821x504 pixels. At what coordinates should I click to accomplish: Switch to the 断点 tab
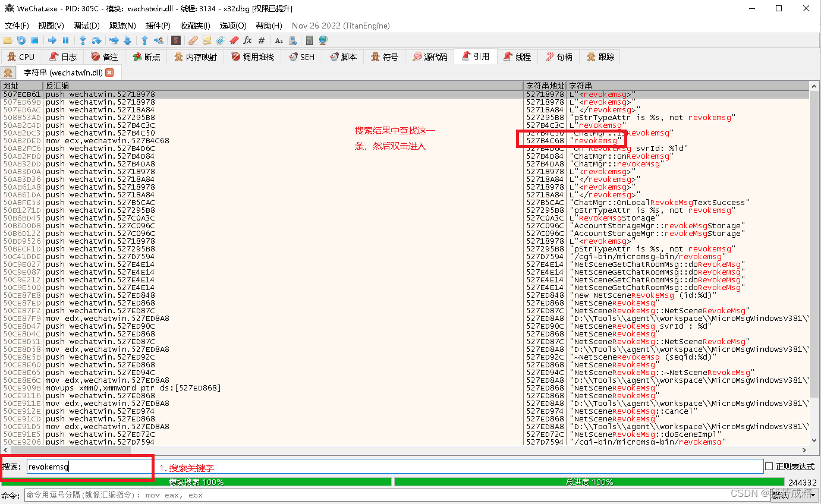[146, 57]
